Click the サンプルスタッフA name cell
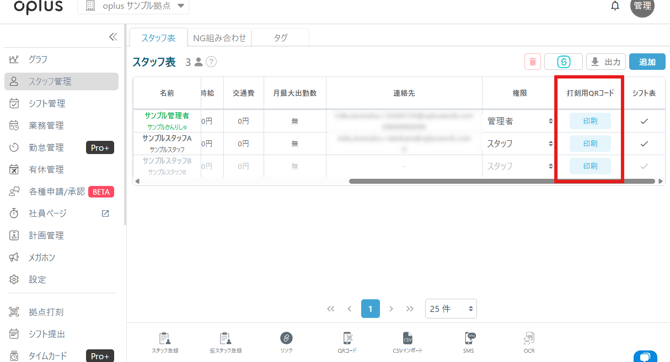Viewport: 670px width, 362px height. pos(167,144)
